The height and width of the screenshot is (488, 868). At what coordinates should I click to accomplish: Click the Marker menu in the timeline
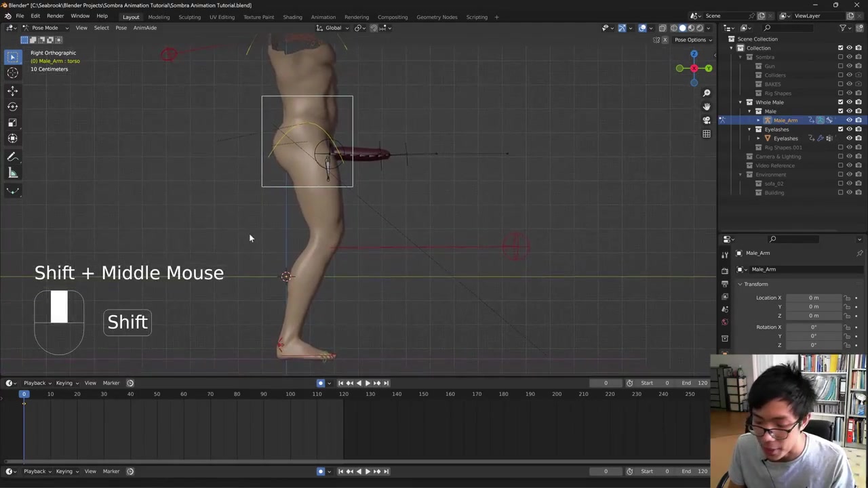point(111,383)
